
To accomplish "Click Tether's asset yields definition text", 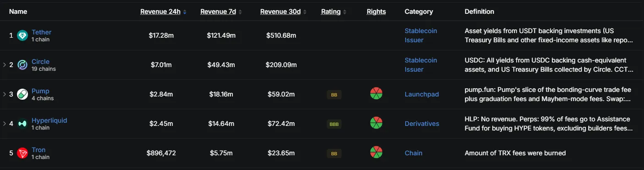I will (x=549, y=35).
